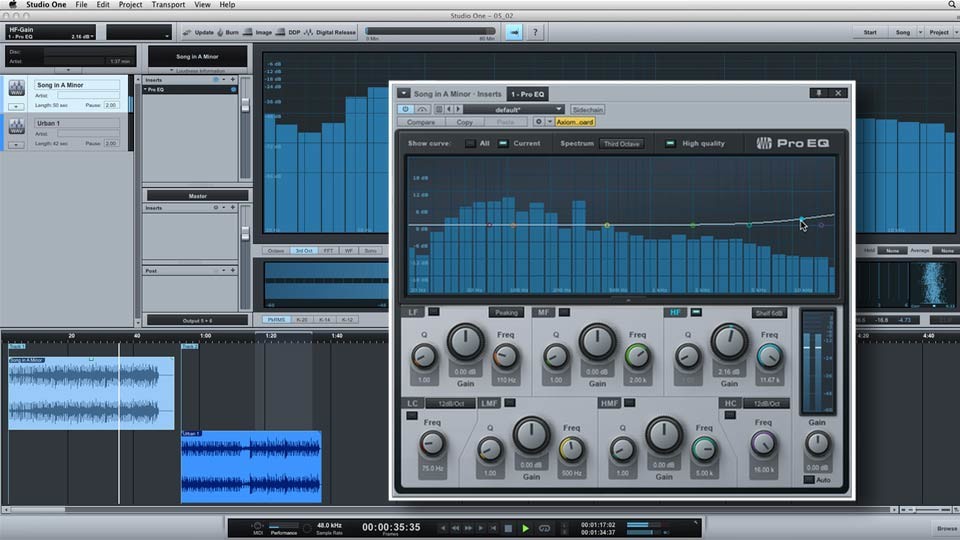Disable the HF band toggle
Image resolution: width=960 pixels, height=540 pixels.
pos(696,312)
